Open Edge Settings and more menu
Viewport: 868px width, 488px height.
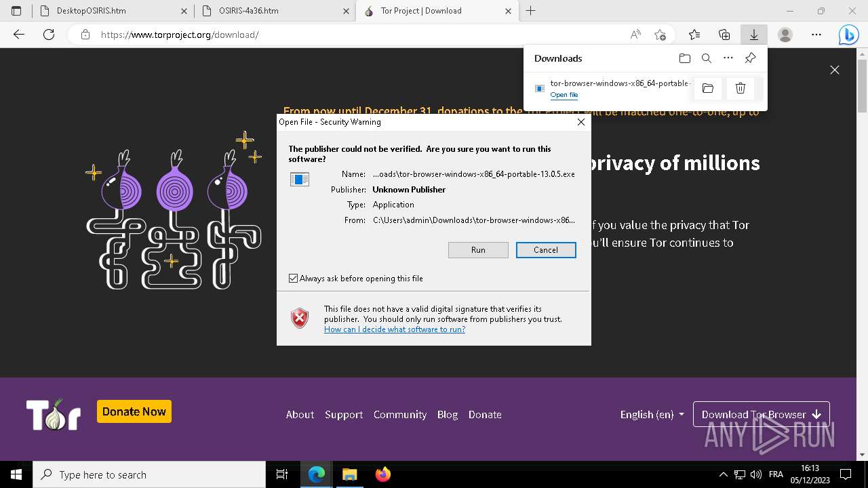pyautogui.click(x=816, y=35)
